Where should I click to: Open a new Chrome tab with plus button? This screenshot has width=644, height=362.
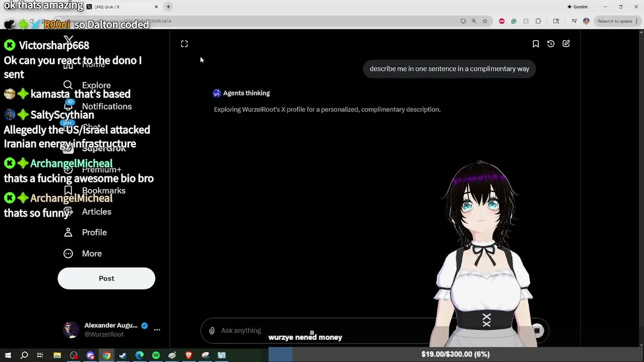click(169, 7)
